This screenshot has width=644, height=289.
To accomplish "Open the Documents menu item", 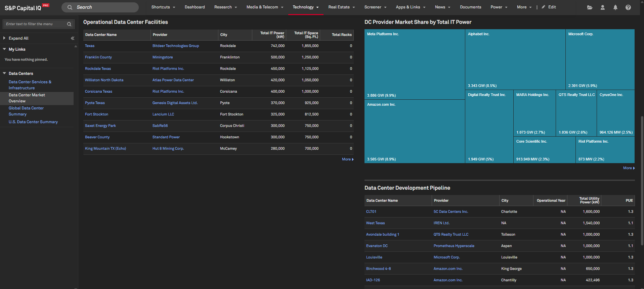I will tap(470, 7).
